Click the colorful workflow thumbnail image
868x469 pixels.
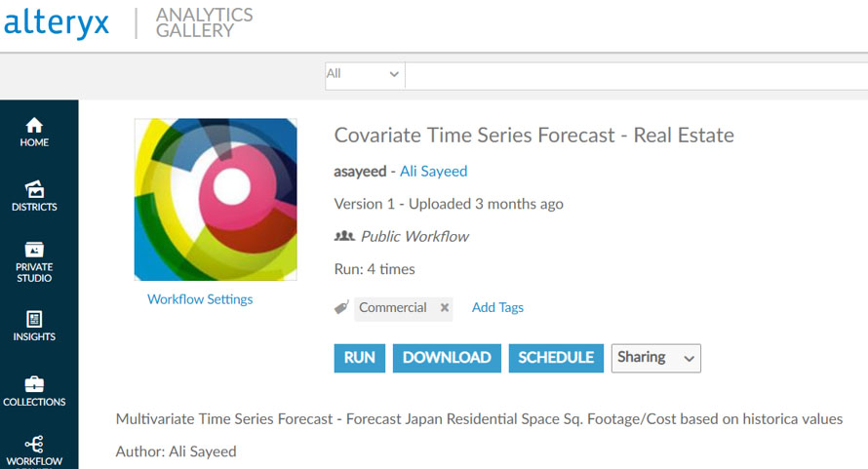[x=216, y=199]
